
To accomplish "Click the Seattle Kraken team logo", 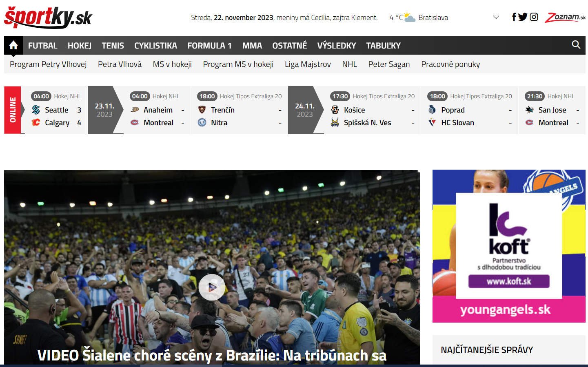I will coord(36,110).
